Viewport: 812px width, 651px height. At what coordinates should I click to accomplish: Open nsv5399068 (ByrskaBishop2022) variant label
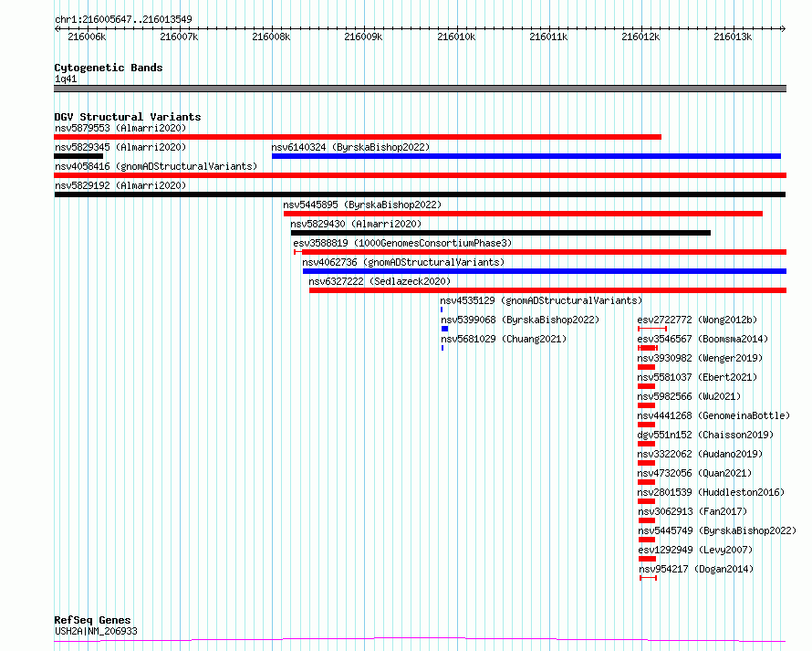pos(520,320)
